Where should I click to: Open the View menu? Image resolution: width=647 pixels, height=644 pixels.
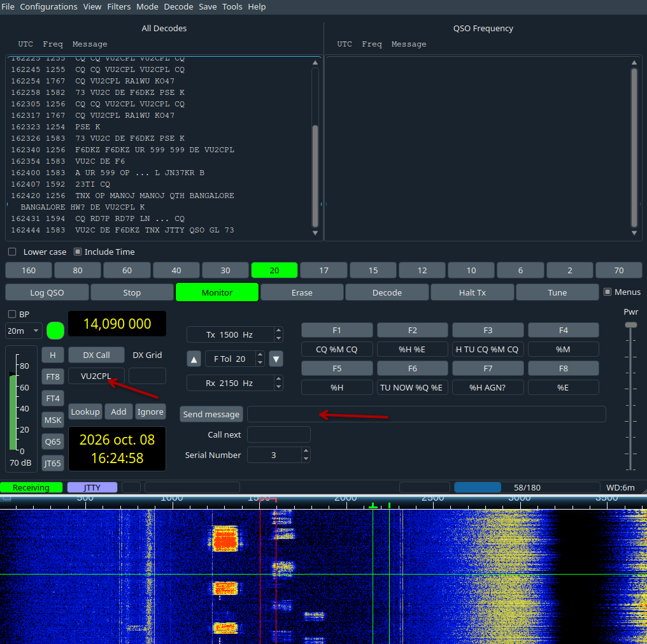92,6
